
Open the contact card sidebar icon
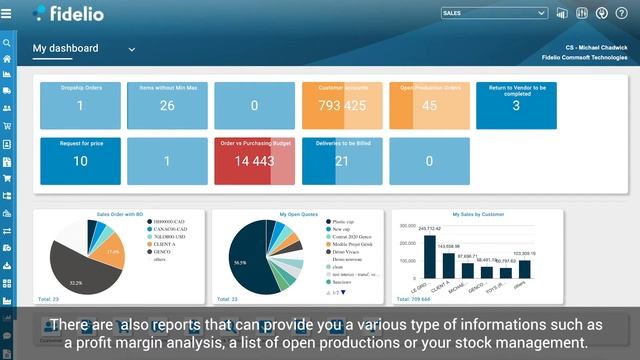point(7,144)
